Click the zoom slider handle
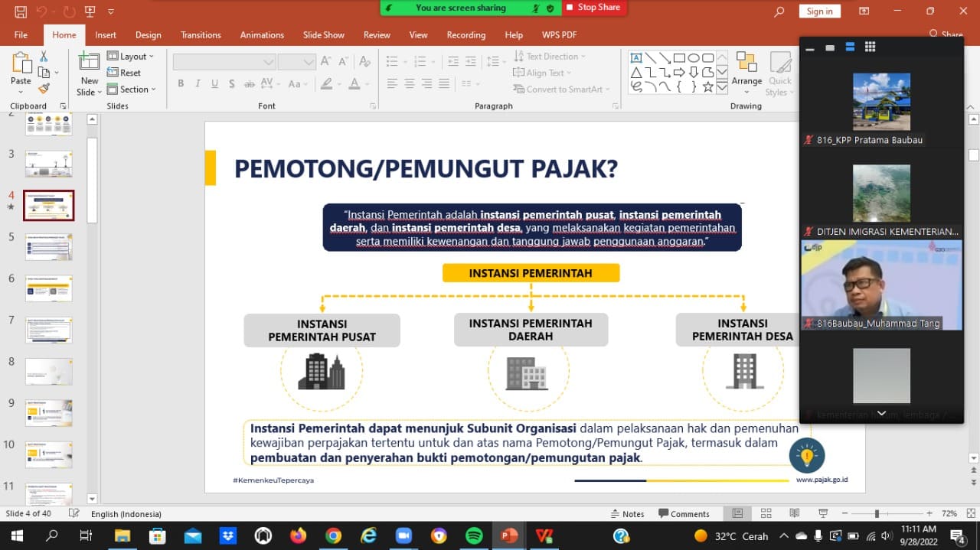This screenshot has width=980, height=550. 877,513
